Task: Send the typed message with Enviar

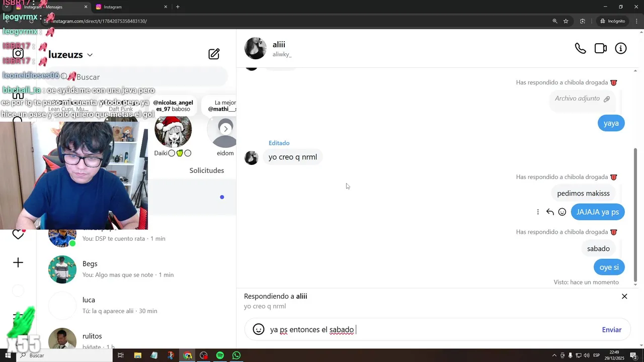Action: [612, 330]
